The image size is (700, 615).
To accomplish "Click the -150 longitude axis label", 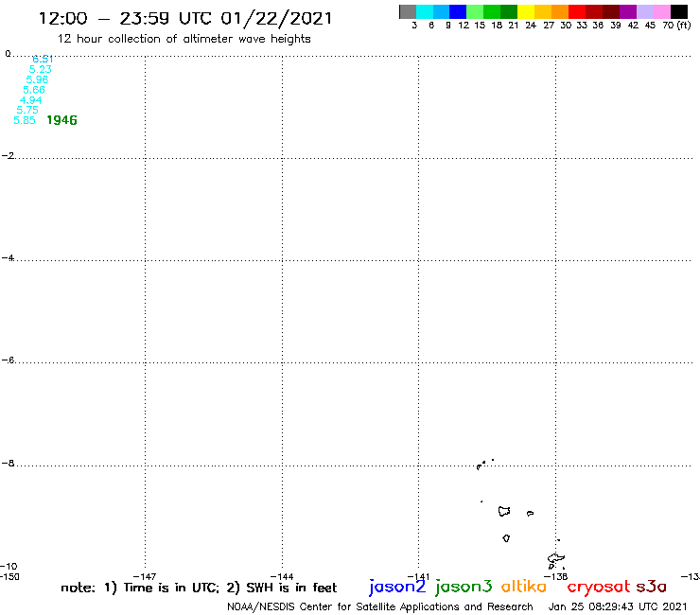I will click(x=9, y=576).
